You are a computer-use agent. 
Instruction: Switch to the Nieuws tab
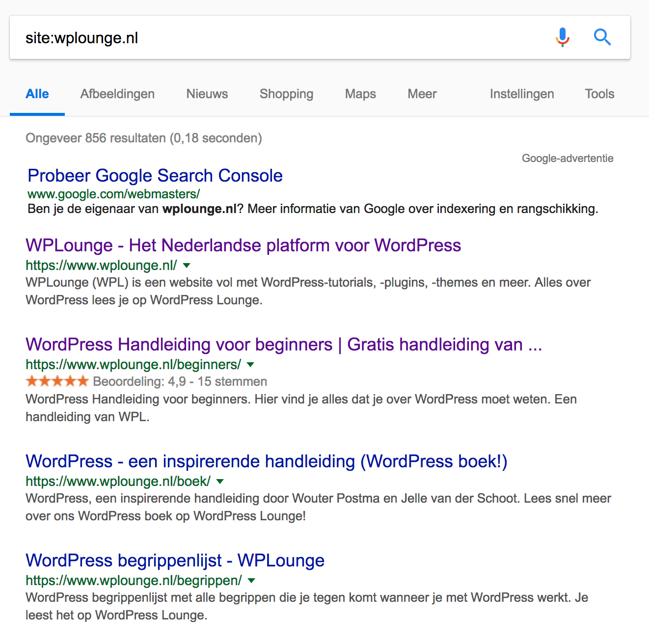pos(207,94)
